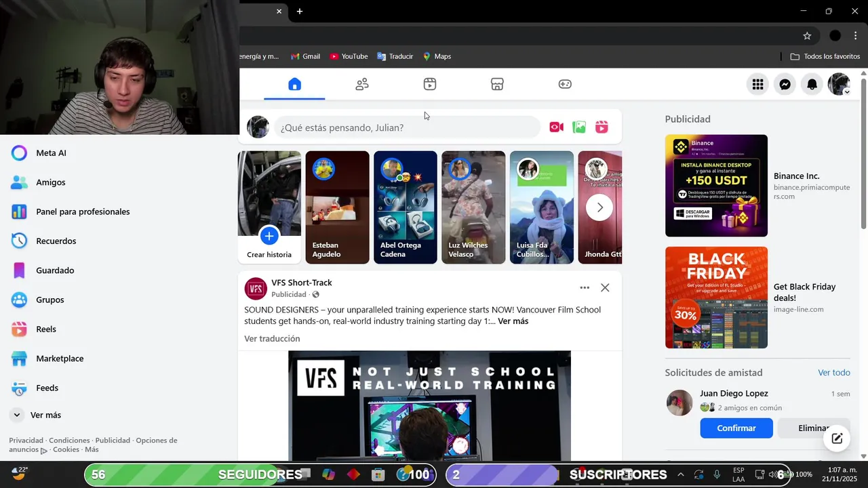
Task: Open the Maps bookmark
Action: (437, 56)
